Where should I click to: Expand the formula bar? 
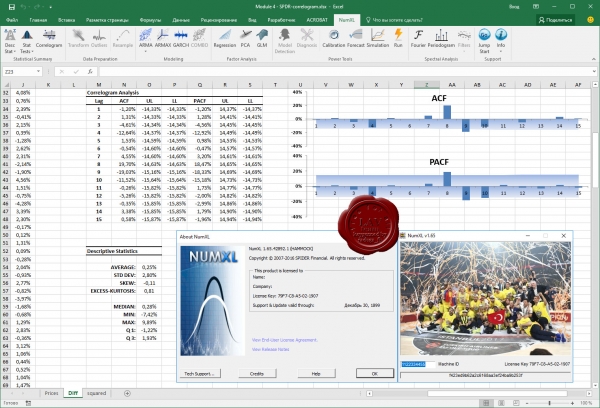594,72
